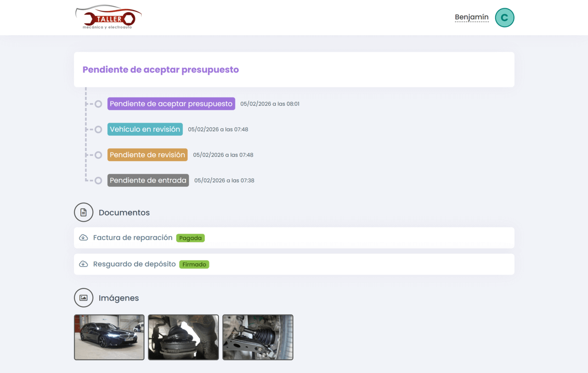
Task: Open the Imágenes section
Action: pos(119,298)
